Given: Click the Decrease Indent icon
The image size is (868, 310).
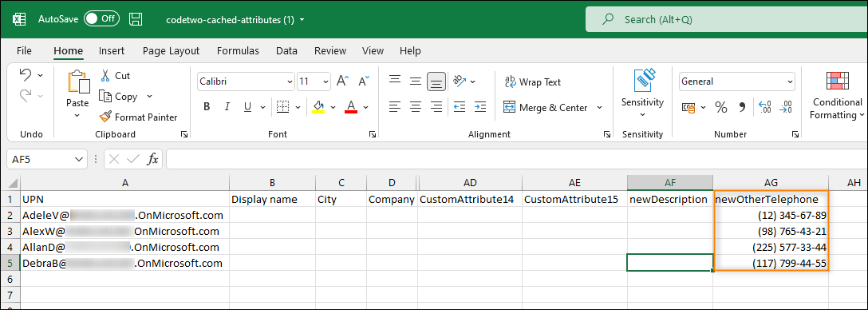Looking at the screenshot, I should coord(460,106).
